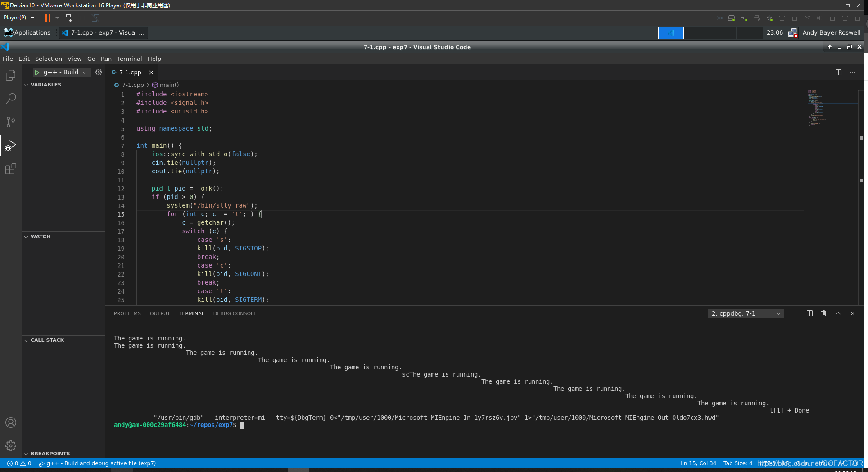Click VMware send Ctrl+Alt+Del icon
This screenshot has width=868, height=472.
pos(68,18)
